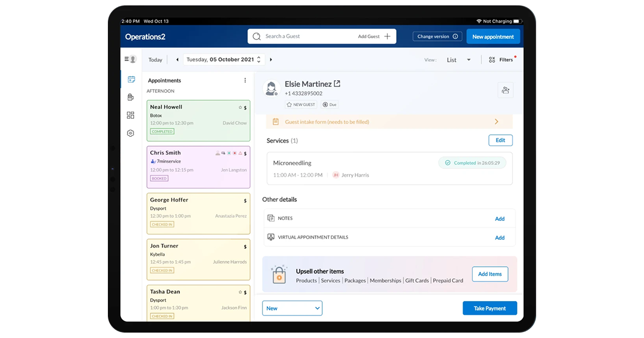Click Elsie Martinez's avatar picture

click(272, 89)
